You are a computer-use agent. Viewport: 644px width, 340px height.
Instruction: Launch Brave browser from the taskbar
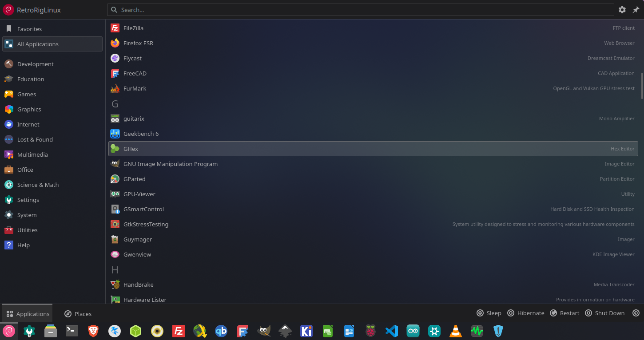[93, 331]
